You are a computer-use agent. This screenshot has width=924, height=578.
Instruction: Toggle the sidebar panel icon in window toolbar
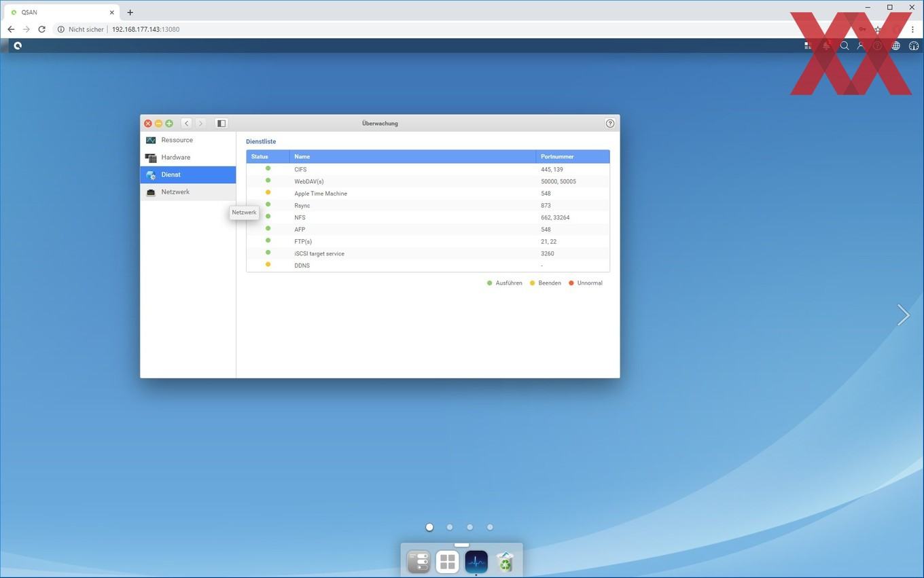221,123
